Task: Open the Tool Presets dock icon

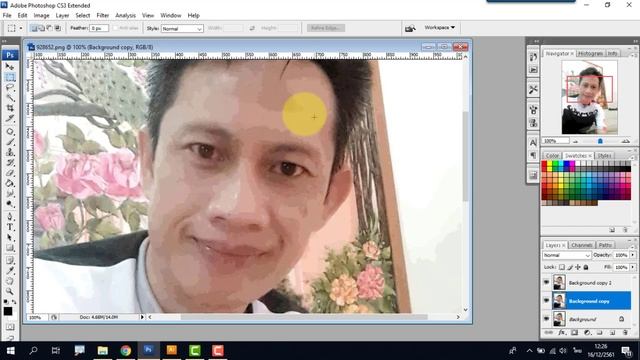Action: (533, 89)
